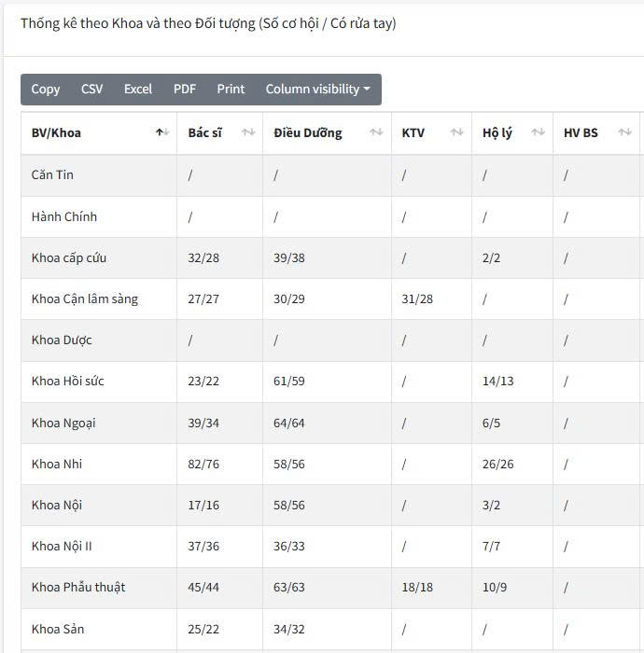This screenshot has height=653, width=644.
Task: Export the table as CSV
Action: tap(92, 90)
